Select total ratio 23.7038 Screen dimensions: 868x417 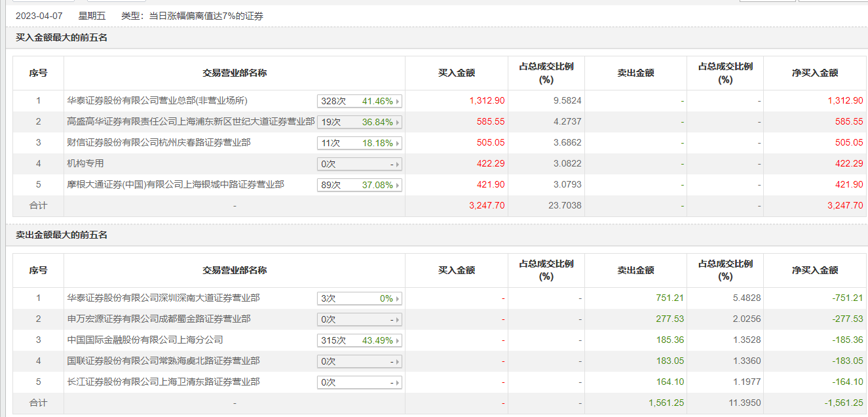(x=563, y=206)
